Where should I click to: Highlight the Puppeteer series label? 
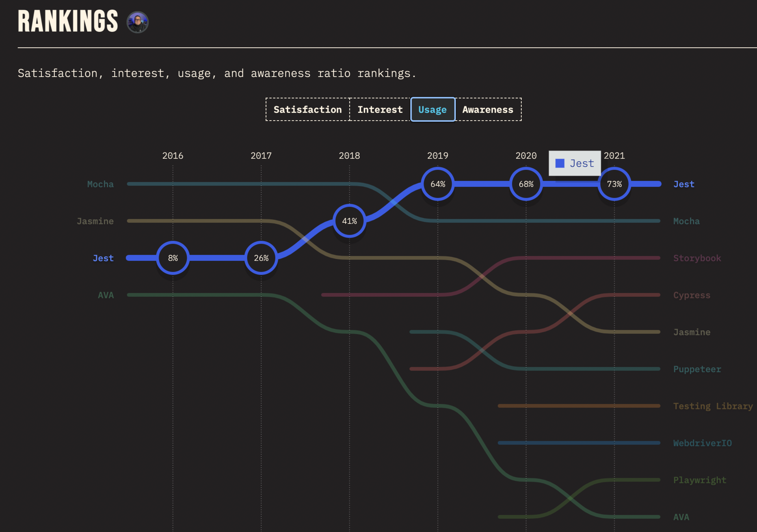pyautogui.click(x=697, y=369)
